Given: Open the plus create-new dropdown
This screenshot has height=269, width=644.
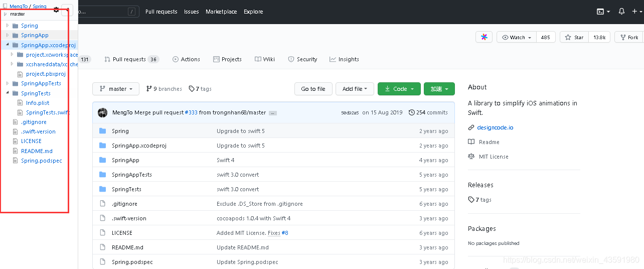Looking at the screenshot, I should [637, 11].
